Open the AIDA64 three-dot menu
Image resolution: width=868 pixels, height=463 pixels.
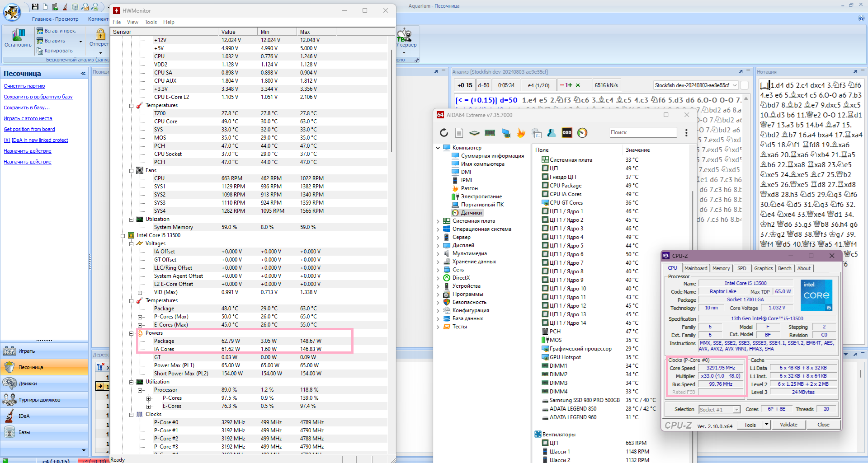point(686,133)
